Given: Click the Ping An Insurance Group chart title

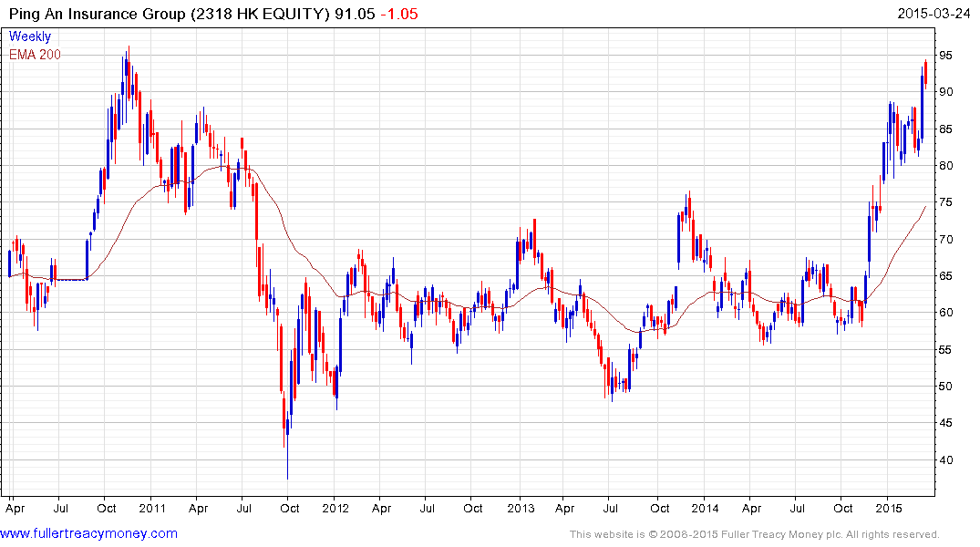Looking at the screenshot, I should [169, 14].
